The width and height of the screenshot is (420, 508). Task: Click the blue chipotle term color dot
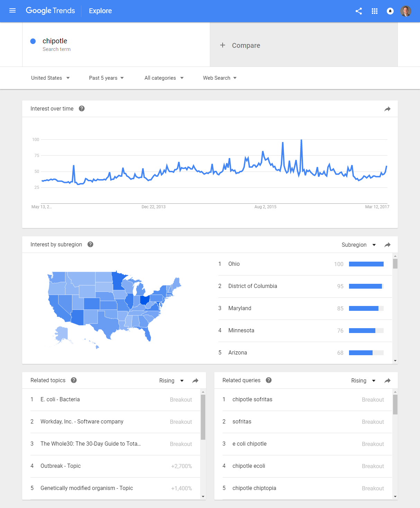click(x=33, y=41)
